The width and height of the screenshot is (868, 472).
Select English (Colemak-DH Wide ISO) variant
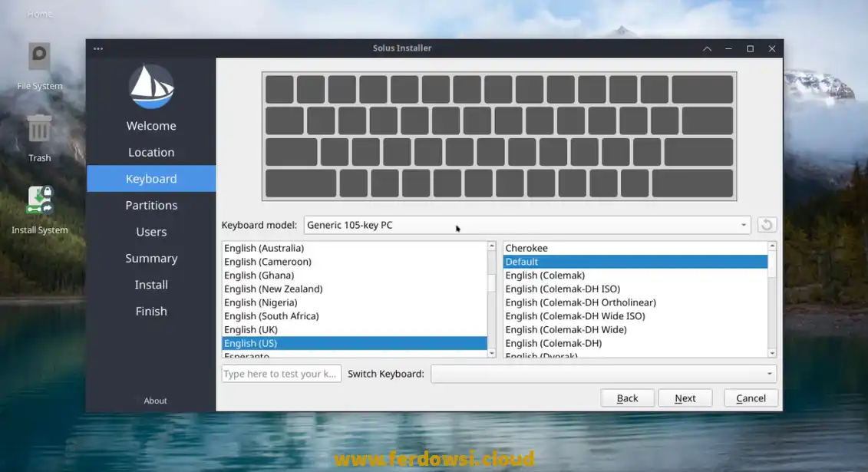pos(635,316)
